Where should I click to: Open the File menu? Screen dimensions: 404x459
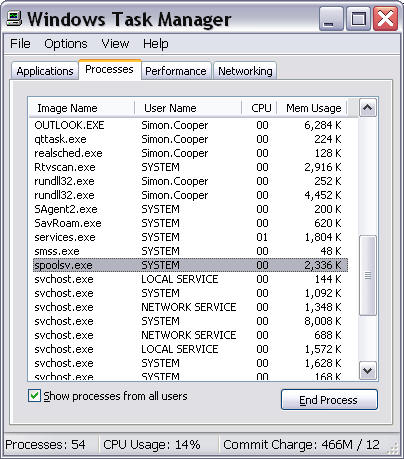tap(20, 44)
